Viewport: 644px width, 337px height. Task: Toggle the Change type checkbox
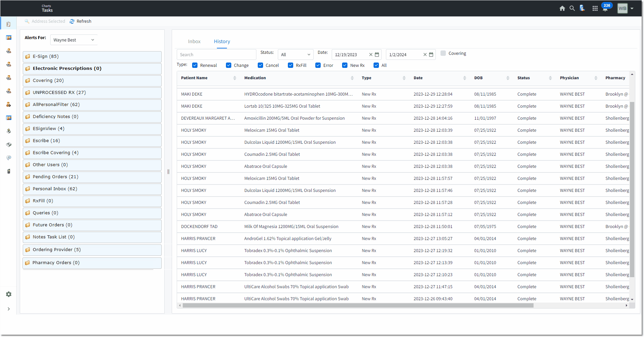pyautogui.click(x=229, y=65)
